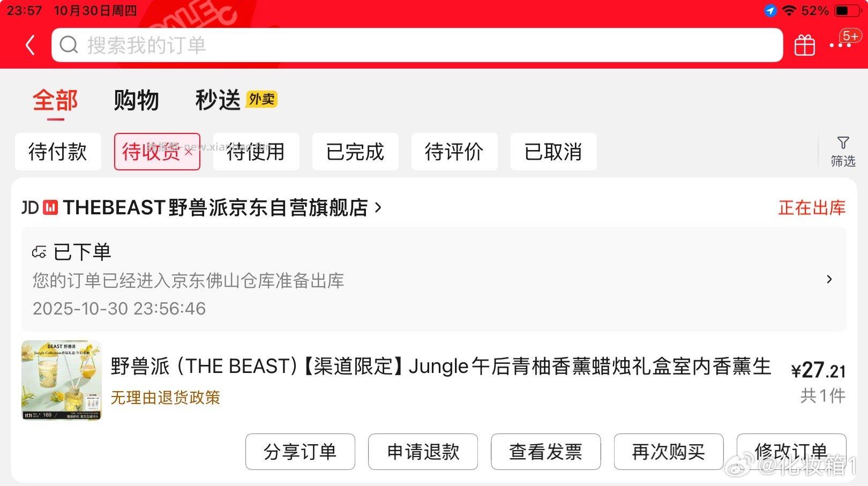Toggle the 已完成 filter chip
868x486 pixels.
click(x=355, y=152)
